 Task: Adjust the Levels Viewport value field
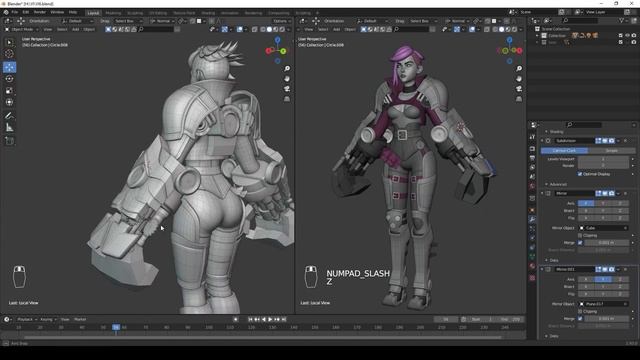click(603, 159)
